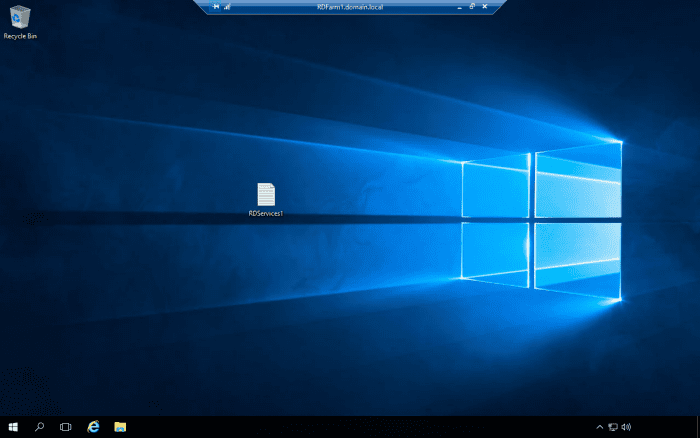Close the RDFarm1.domain.local remote session
Viewport: 700px width, 438px height.
point(485,7)
